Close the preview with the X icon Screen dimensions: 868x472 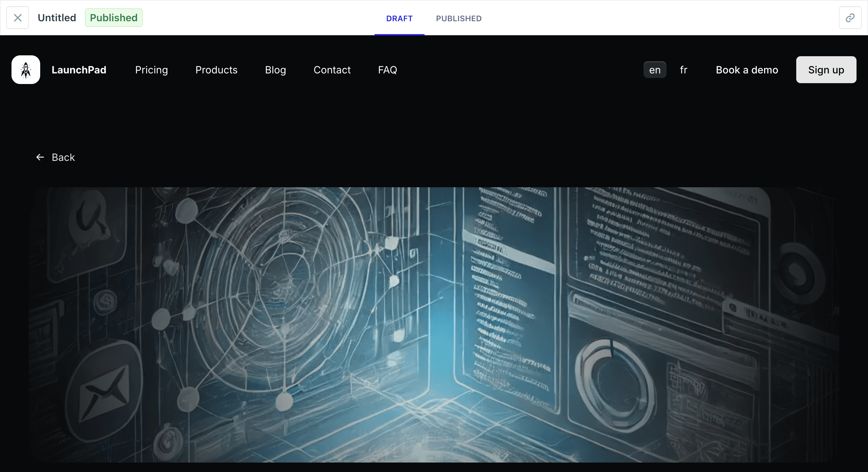tap(18, 18)
